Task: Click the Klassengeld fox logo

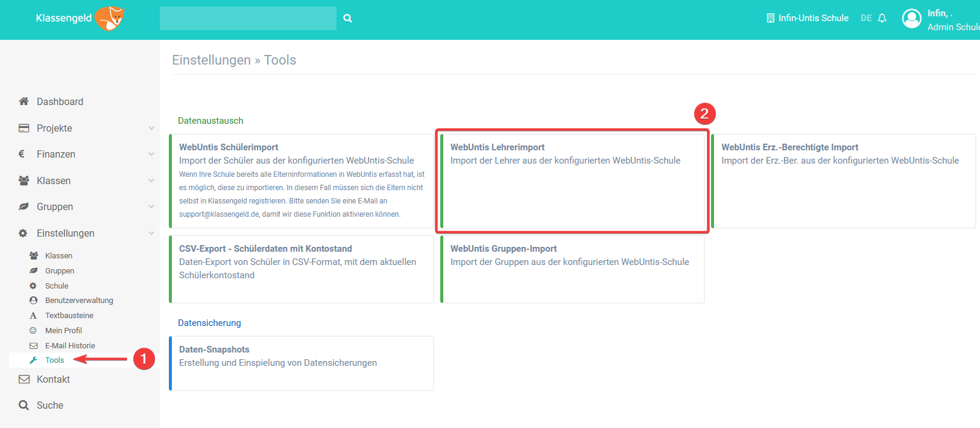Action: 109,18
